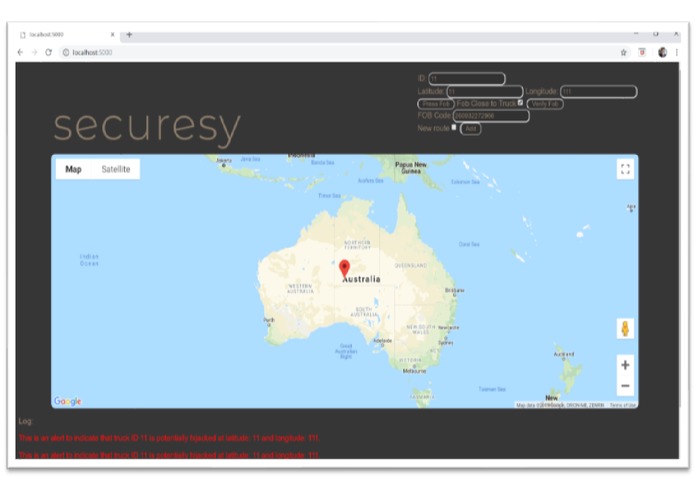Screen dimensions: 695x494
Task: Click the browser address bar URL
Action: [92, 52]
